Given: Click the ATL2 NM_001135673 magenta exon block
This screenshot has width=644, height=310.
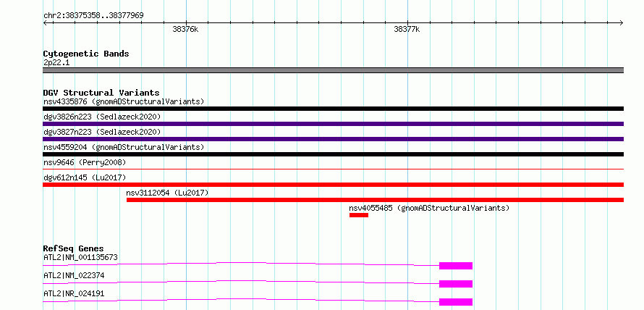Looking at the screenshot, I should pos(456,266).
